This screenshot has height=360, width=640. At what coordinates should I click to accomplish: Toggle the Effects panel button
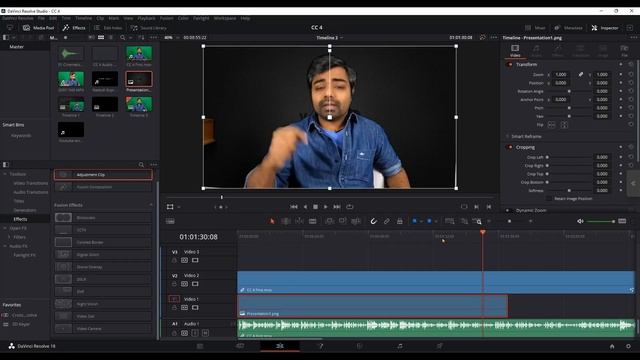tap(74, 28)
